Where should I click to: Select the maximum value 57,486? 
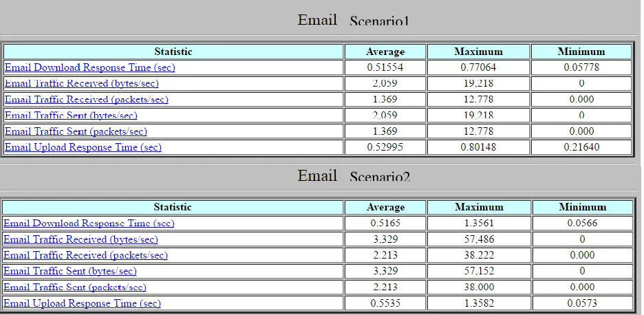coord(479,239)
